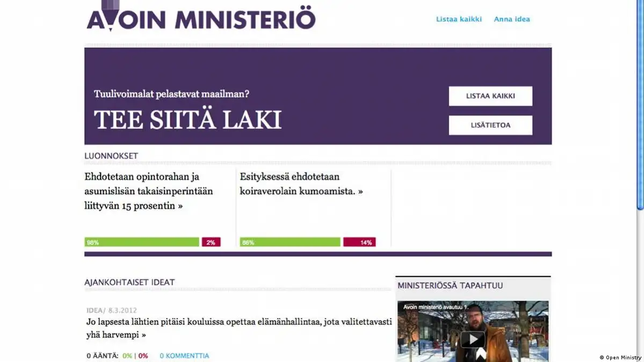The width and height of the screenshot is (644, 362).
Task: Click the Open Ministry image credit
Action: pos(620,357)
